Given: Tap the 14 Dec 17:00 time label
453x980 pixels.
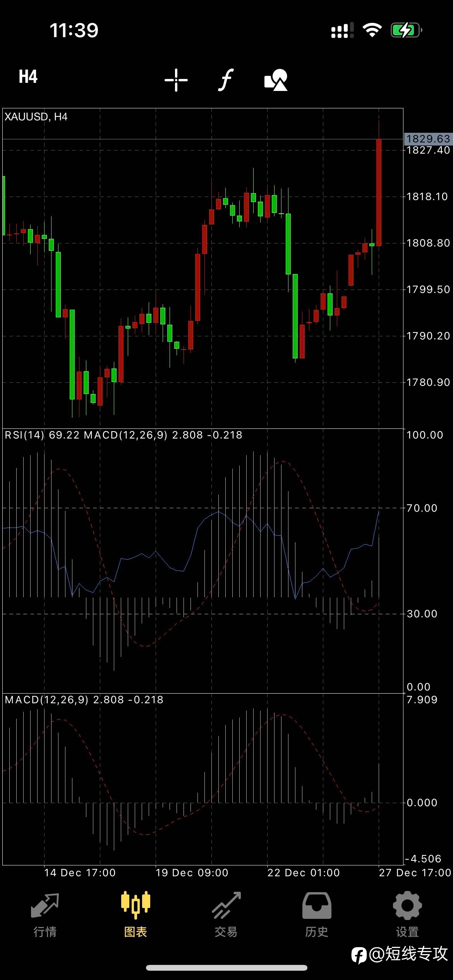Looking at the screenshot, I should pyautogui.click(x=80, y=873).
